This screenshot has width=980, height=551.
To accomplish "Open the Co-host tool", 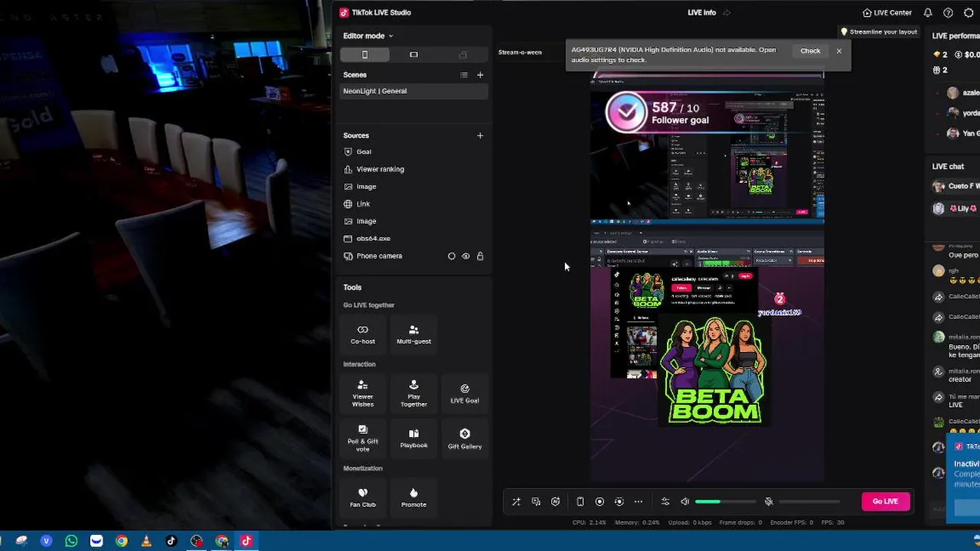I will click(x=363, y=334).
